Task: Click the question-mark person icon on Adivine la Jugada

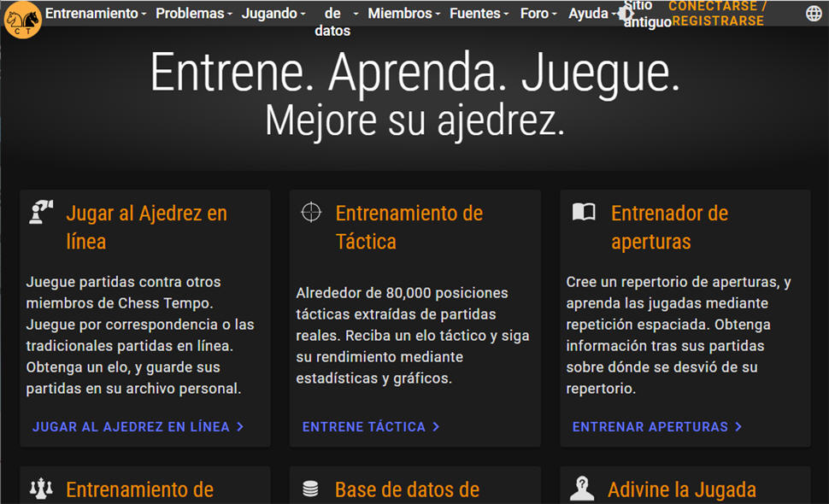Action: click(583, 489)
